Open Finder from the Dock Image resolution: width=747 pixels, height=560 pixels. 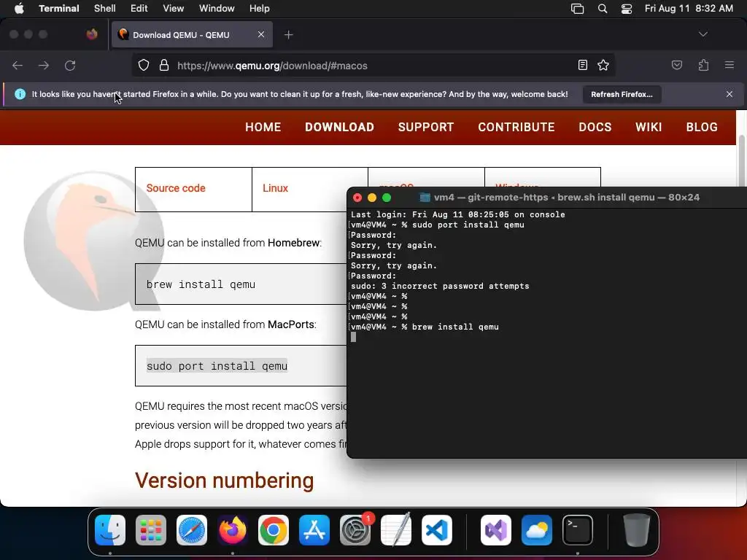[x=110, y=530]
